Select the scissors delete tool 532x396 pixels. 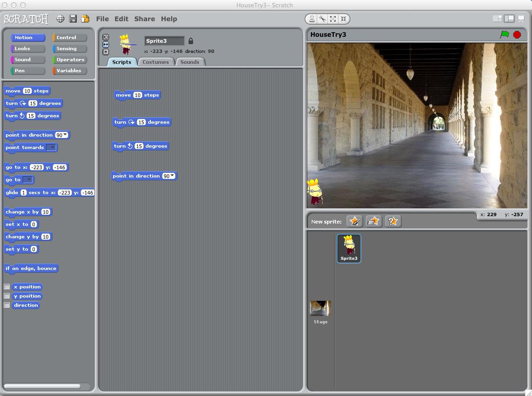click(322, 19)
